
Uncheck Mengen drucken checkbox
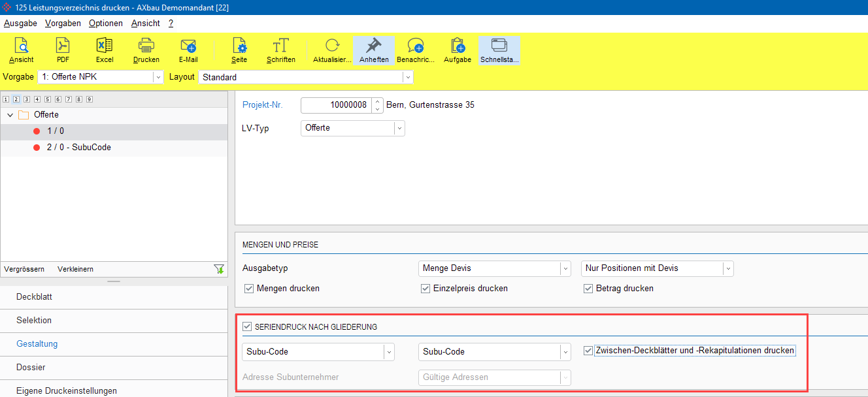tap(248, 289)
